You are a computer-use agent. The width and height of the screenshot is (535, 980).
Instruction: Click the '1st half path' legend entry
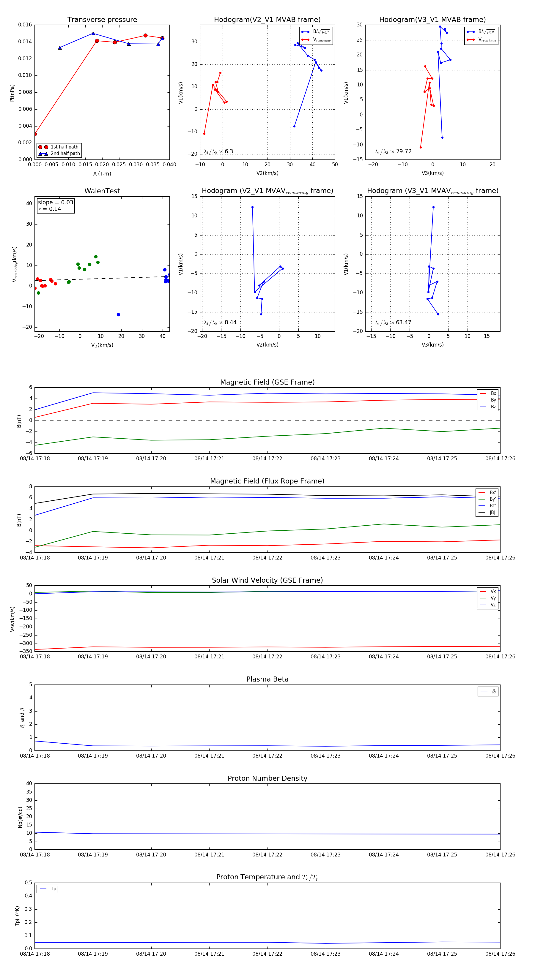click(x=59, y=147)
